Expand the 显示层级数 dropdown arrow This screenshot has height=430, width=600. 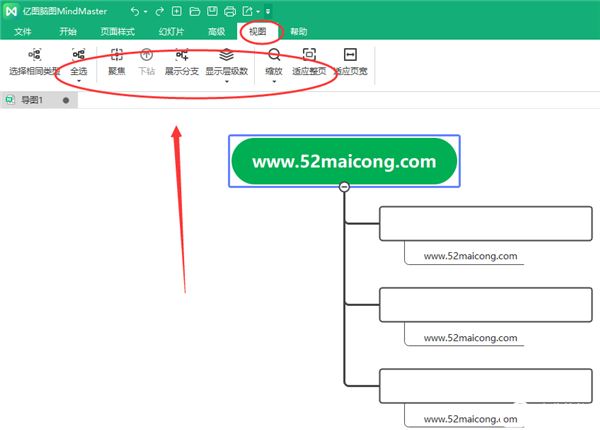click(227, 81)
